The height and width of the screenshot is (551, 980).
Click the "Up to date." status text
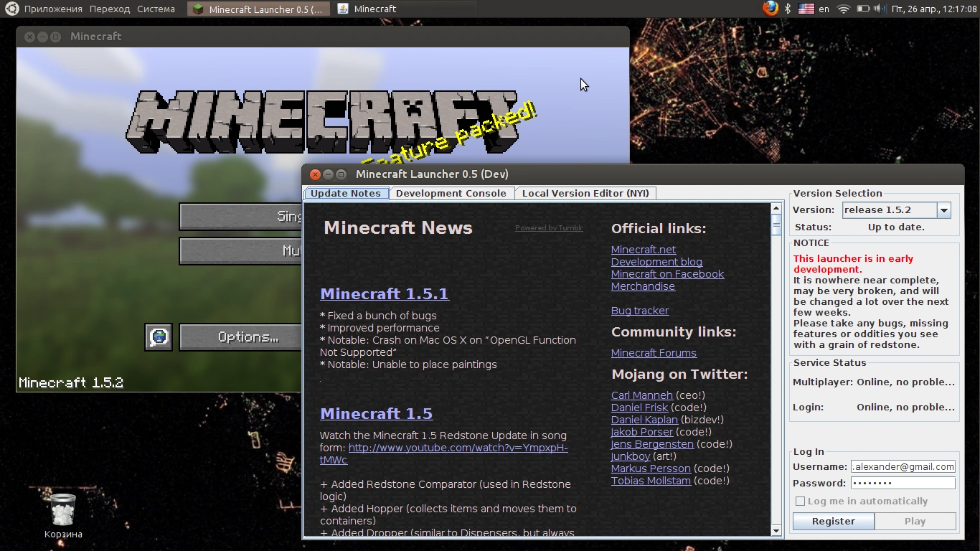coord(896,227)
